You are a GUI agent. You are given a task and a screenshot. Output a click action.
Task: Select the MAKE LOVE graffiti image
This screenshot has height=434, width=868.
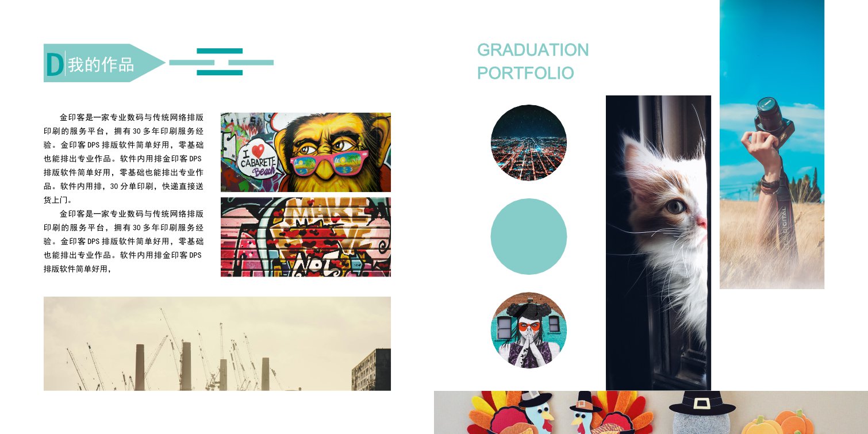(306, 237)
